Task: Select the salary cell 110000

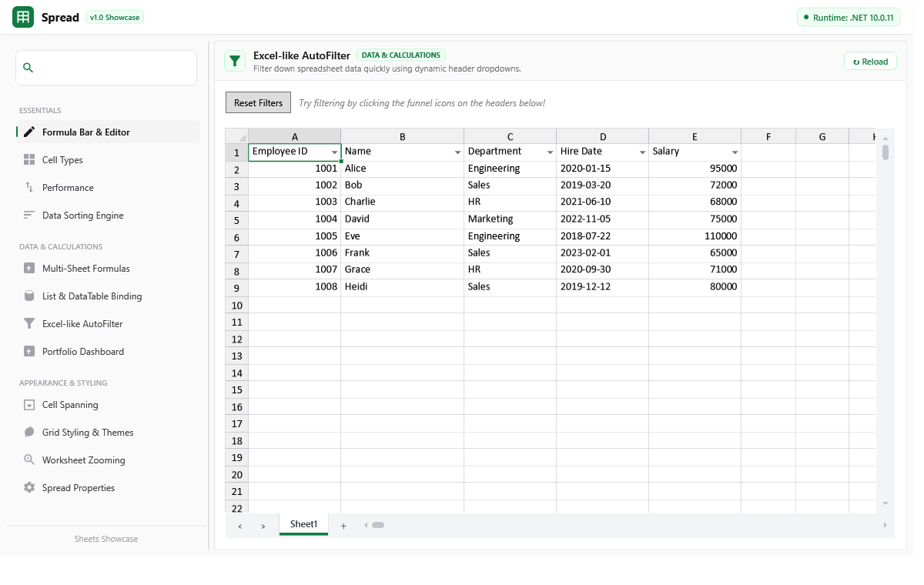Action: 695,236
